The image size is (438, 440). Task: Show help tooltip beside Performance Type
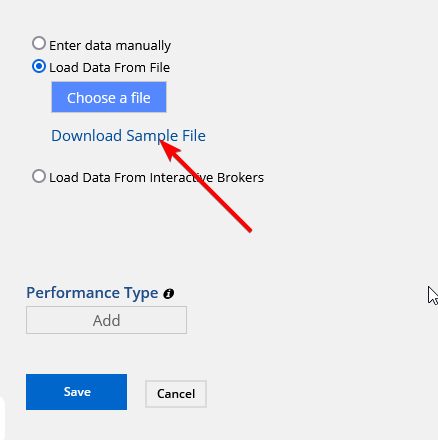(168, 294)
